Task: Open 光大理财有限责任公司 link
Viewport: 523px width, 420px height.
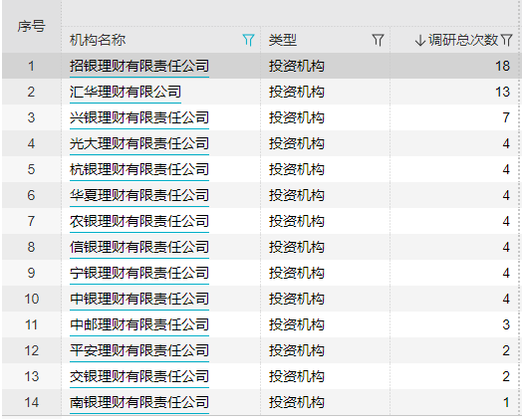Action: (x=139, y=143)
